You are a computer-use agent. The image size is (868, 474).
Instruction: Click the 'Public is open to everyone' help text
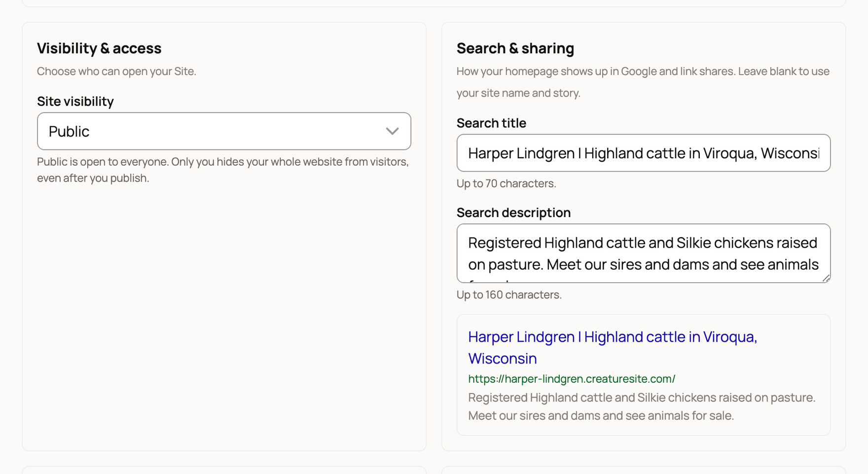tap(223, 170)
